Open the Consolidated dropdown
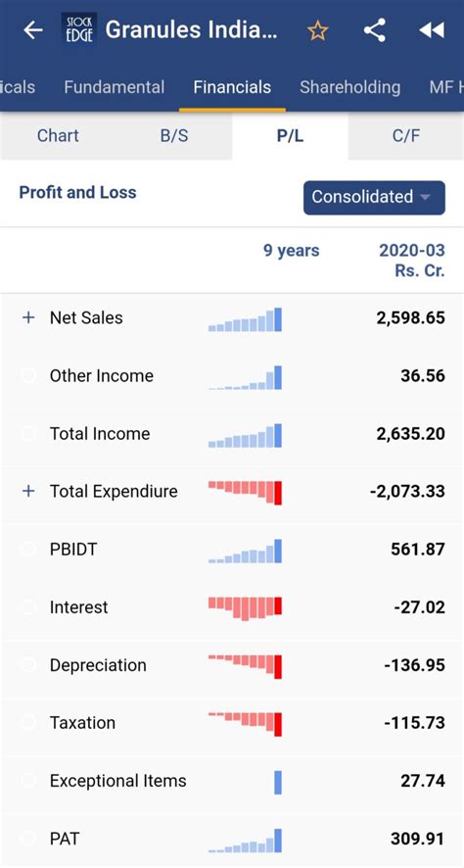This screenshot has width=464, height=868. click(x=374, y=197)
